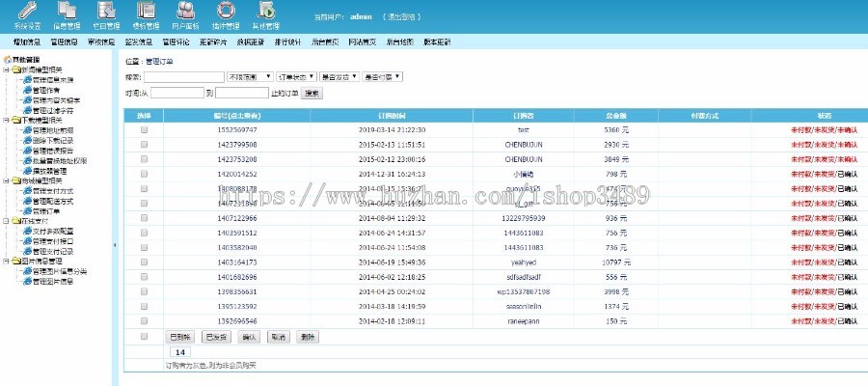This screenshot has width=868, height=386.
Task: Open the 增加信息 menu item
Action: click(x=27, y=41)
